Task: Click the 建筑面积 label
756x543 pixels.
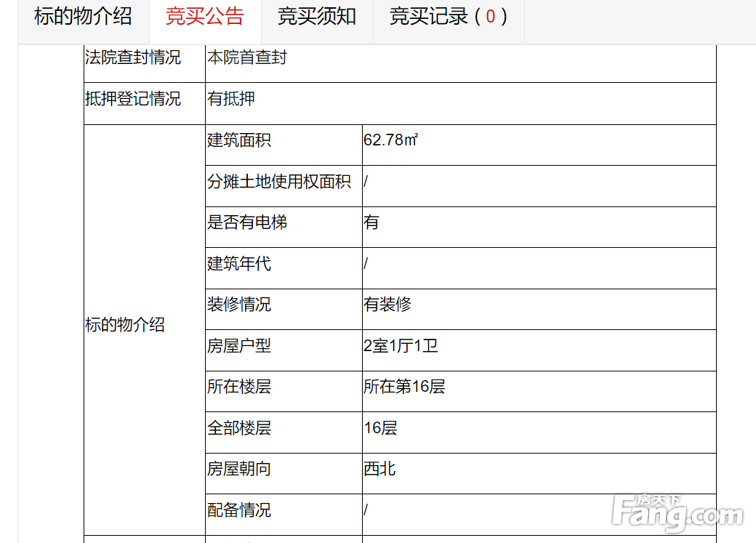Action: (239, 140)
